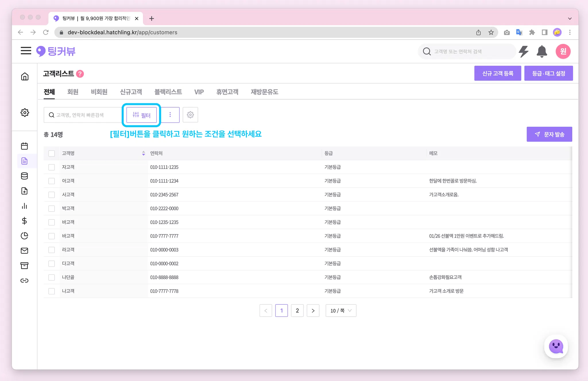Click the dollar sign sidebar icon
This screenshot has height=381, width=588.
tap(25, 221)
